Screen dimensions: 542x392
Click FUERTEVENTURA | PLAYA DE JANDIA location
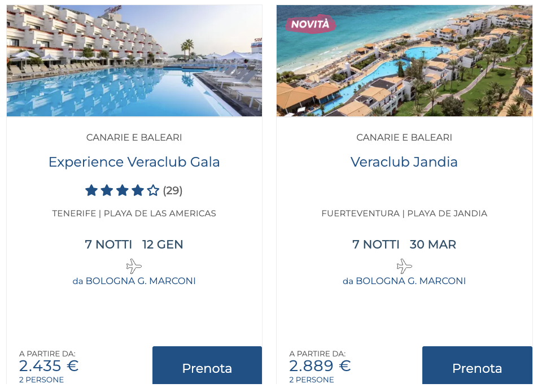coord(404,214)
